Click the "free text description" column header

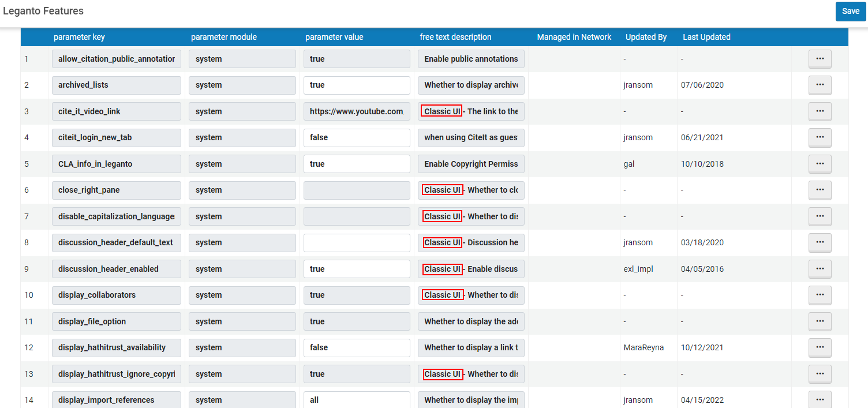[456, 37]
